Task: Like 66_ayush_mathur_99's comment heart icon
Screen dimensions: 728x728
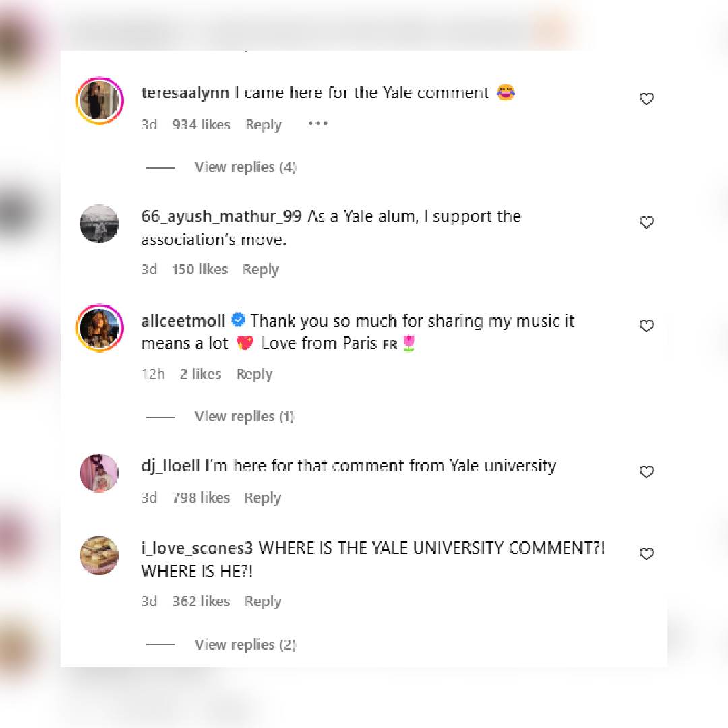Action: coord(646,222)
